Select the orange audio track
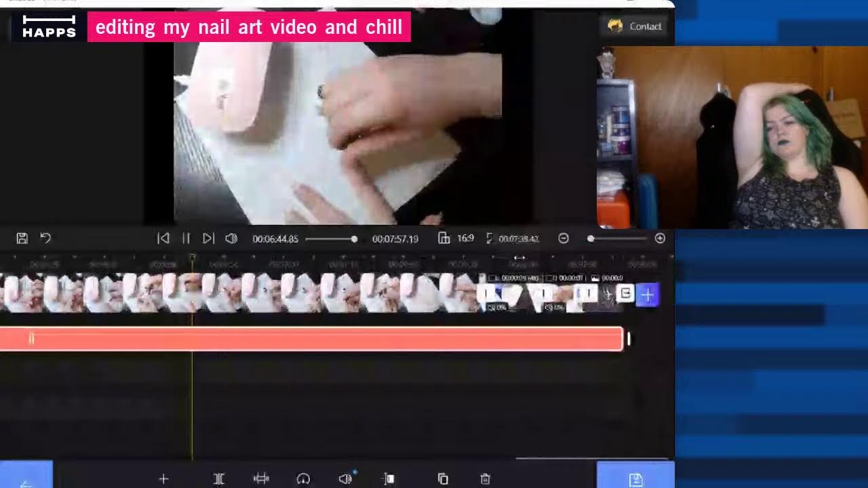The image size is (868, 488). 311,339
